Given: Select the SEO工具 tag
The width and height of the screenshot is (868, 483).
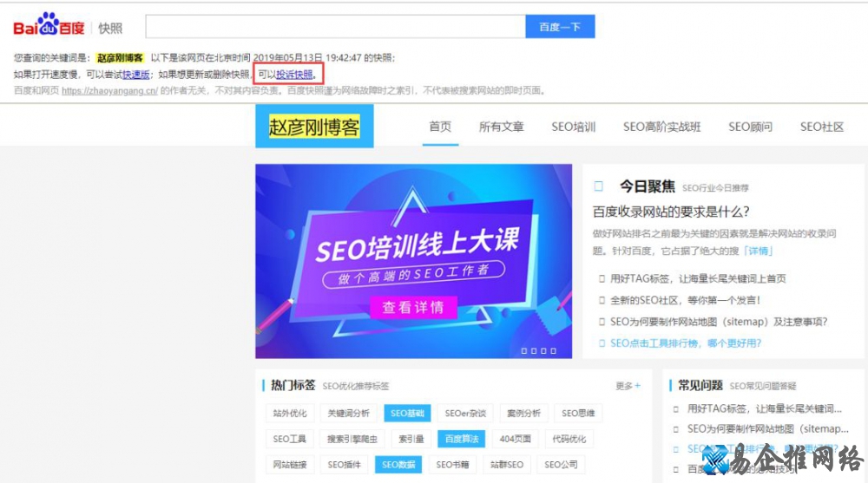Looking at the screenshot, I should 290,439.
